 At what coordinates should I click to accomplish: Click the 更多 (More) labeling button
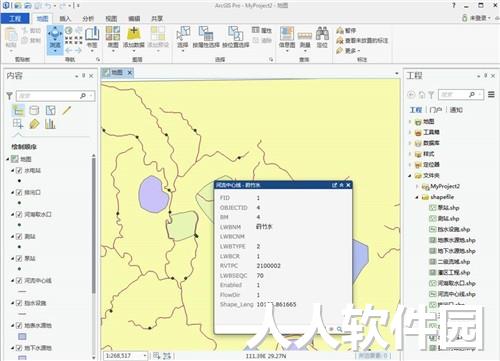click(349, 51)
